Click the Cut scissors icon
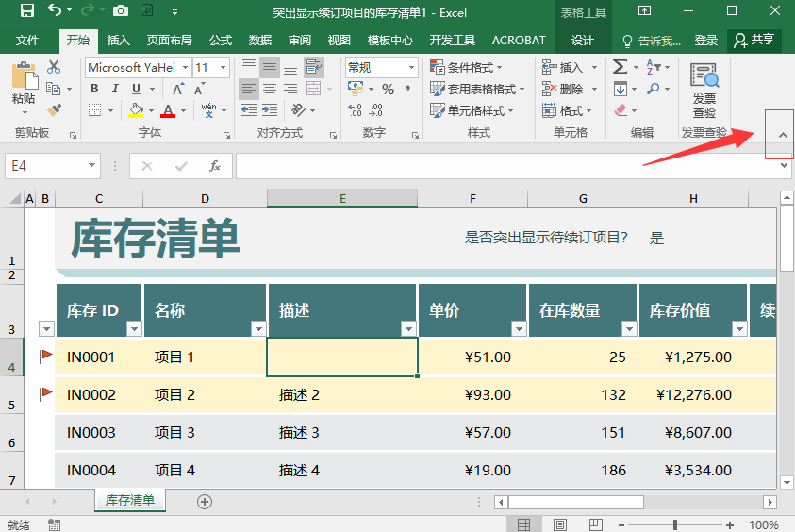This screenshot has width=795, height=532. [54, 67]
